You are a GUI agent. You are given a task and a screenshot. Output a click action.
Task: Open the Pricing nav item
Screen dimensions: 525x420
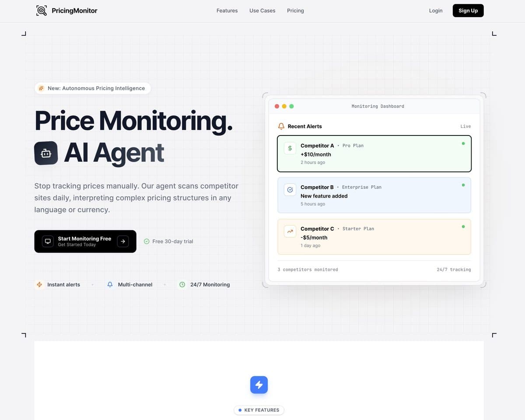point(295,10)
